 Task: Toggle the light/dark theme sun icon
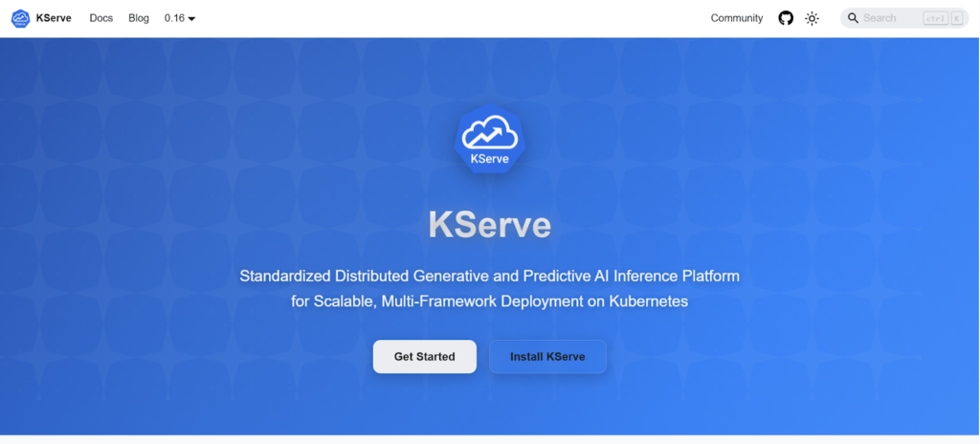coord(812,18)
